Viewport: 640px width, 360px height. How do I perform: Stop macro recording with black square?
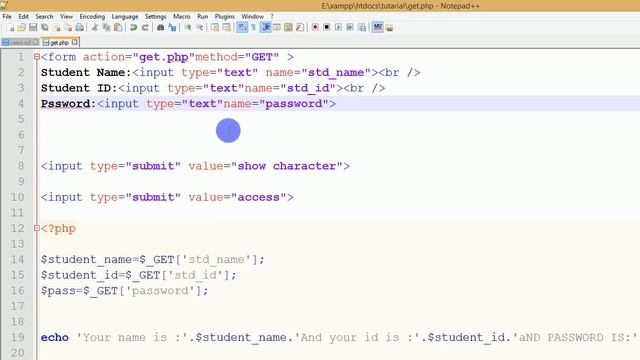pyautogui.click(x=327, y=27)
